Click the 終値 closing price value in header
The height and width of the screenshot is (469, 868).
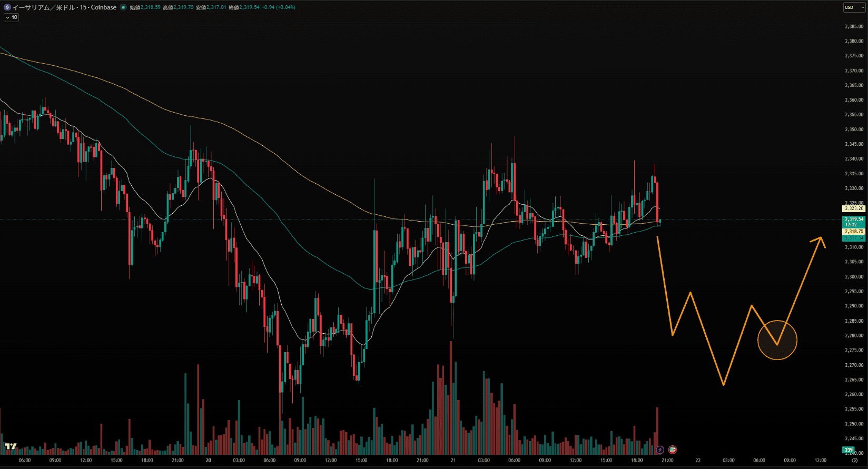(x=249, y=7)
